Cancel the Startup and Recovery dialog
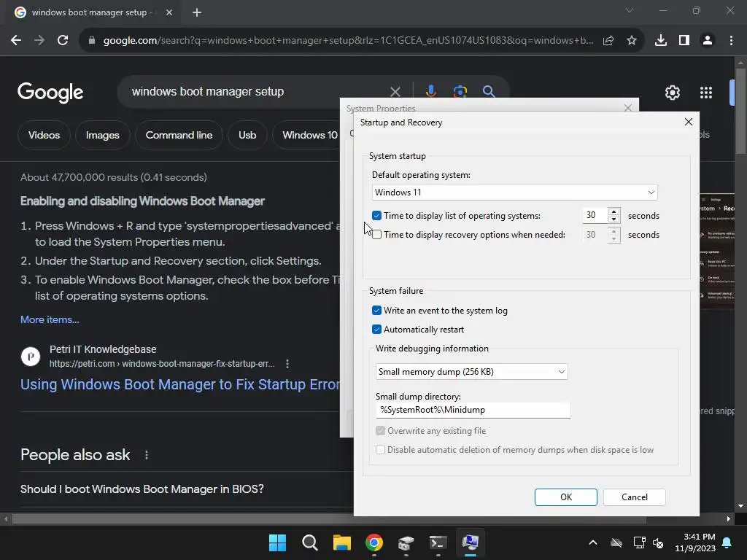747x560 pixels. (635, 497)
